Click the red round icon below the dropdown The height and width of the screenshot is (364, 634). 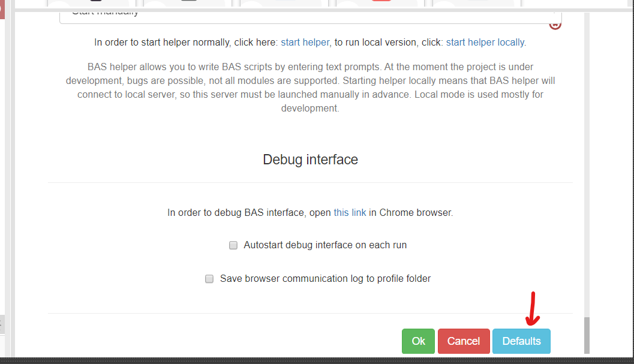(x=555, y=25)
